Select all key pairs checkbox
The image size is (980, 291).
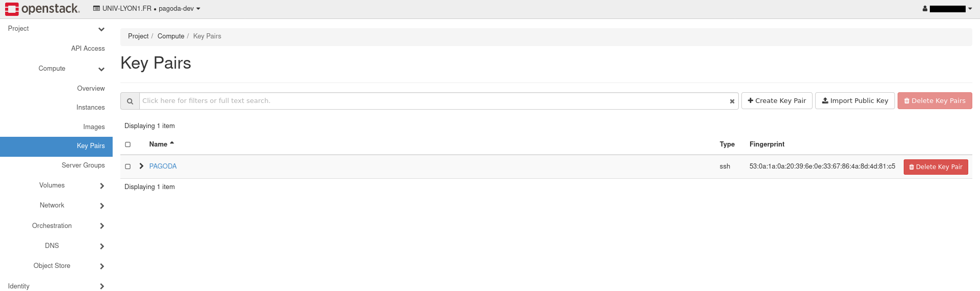pos(128,144)
